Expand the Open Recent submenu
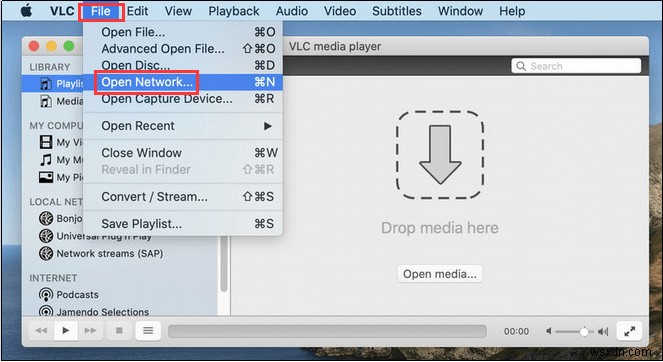Screen dimensions: 663x362 [x=183, y=126]
